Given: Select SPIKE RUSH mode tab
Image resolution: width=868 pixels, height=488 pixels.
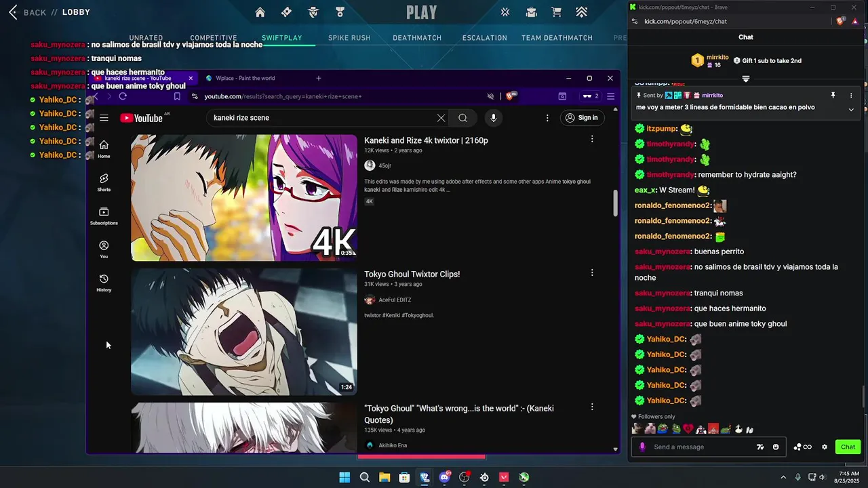Looking at the screenshot, I should [349, 38].
